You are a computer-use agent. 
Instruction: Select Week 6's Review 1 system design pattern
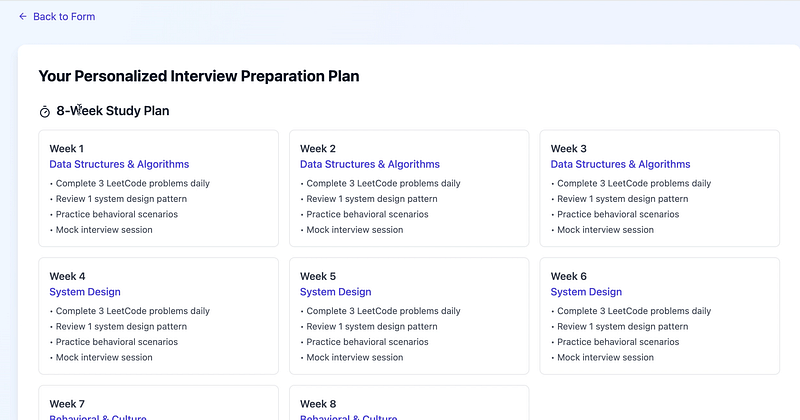point(622,326)
